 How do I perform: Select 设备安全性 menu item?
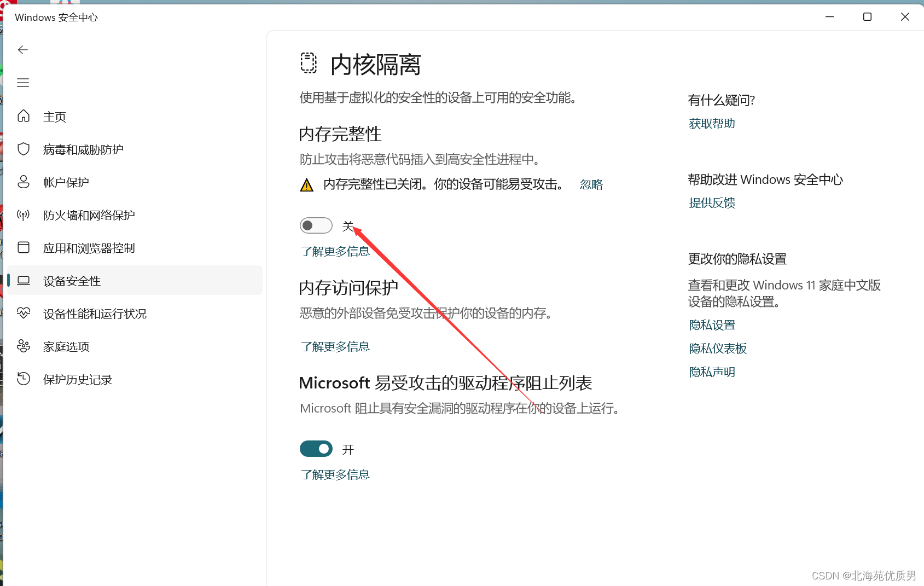pos(135,281)
